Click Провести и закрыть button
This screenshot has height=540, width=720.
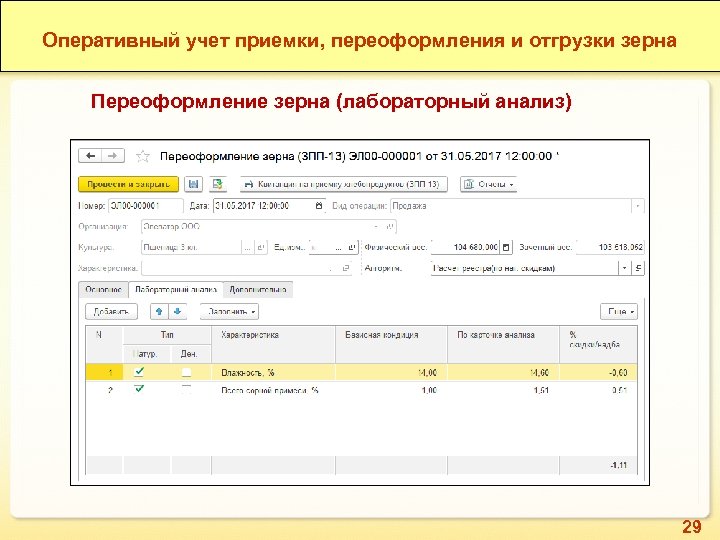pyautogui.click(x=128, y=184)
